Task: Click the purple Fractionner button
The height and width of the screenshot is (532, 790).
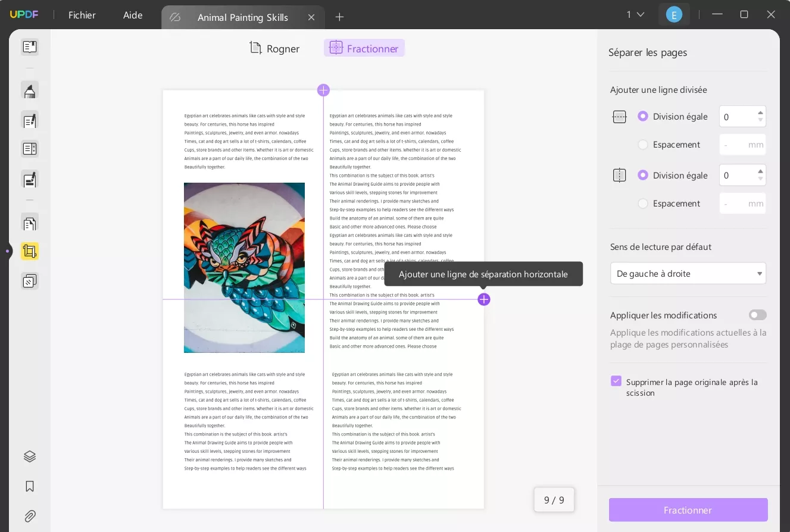Action: click(x=688, y=510)
